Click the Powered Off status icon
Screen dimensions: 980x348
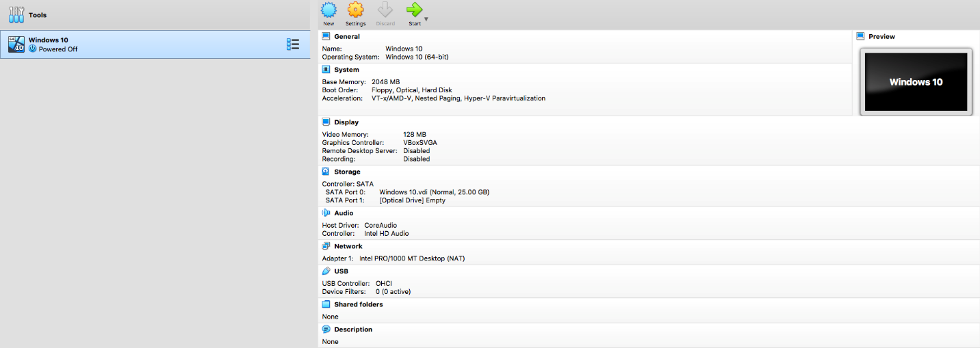click(32, 49)
